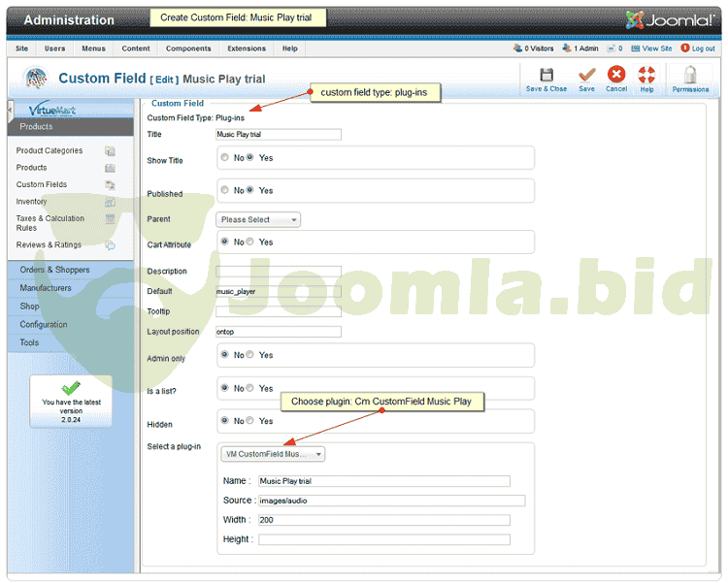Click the Joomla! logo
The width and height of the screenshot is (728, 583).
coord(669,20)
